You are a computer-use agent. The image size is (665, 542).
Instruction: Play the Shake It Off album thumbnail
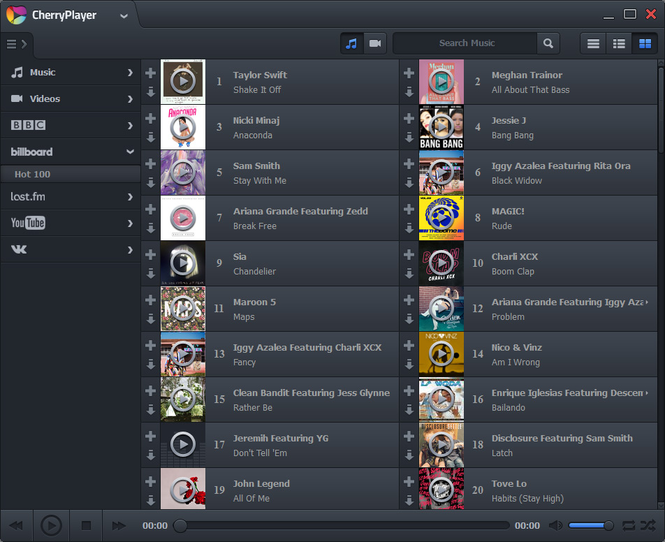pos(183,81)
